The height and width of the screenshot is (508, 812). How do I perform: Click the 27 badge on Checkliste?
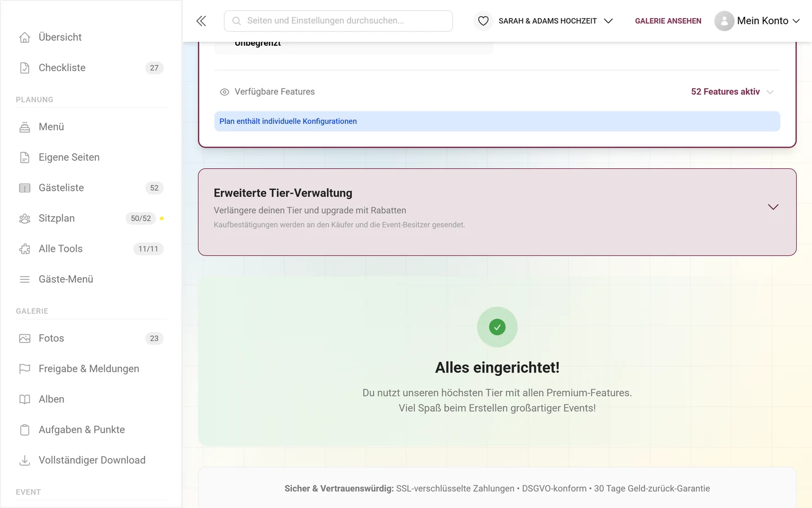(155, 68)
